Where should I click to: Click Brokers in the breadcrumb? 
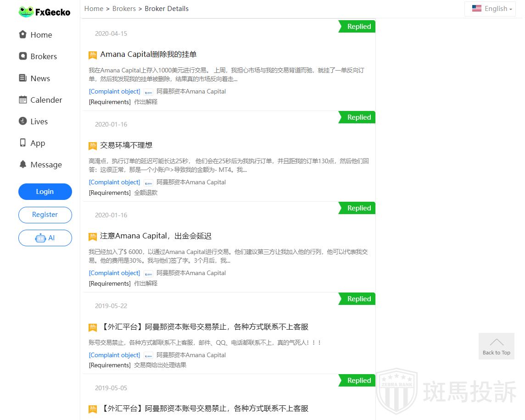(x=124, y=9)
